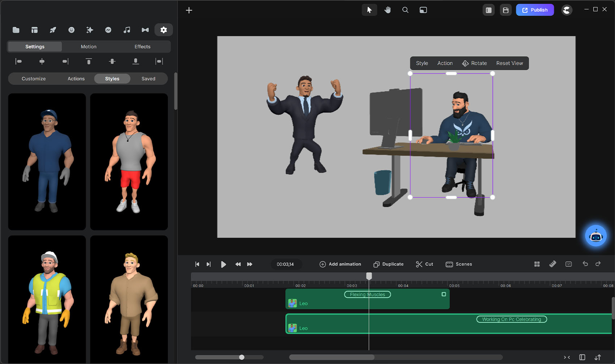Click the undo arrow in timeline
This screenshot has height=364, width=615.
(x=585, y=264)
